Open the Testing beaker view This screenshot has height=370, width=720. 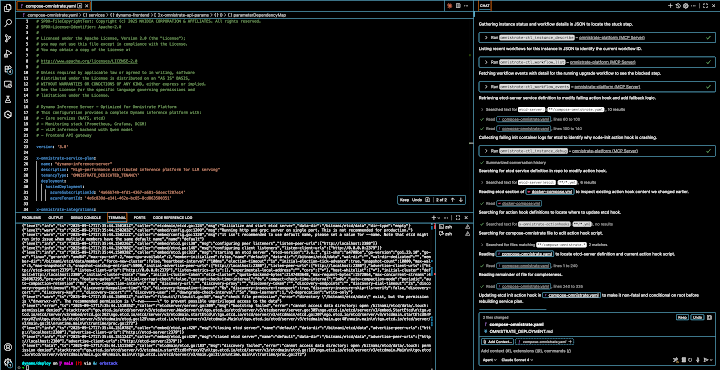point(7,100)
